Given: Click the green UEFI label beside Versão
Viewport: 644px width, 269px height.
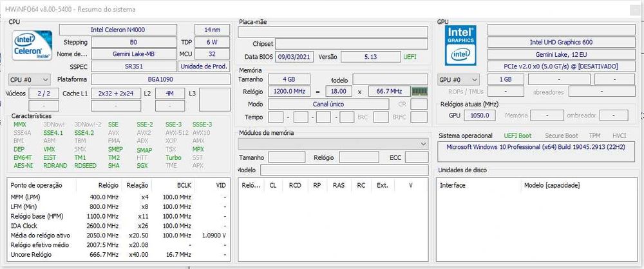Looking at the screenshot, I should coord(410,57).
